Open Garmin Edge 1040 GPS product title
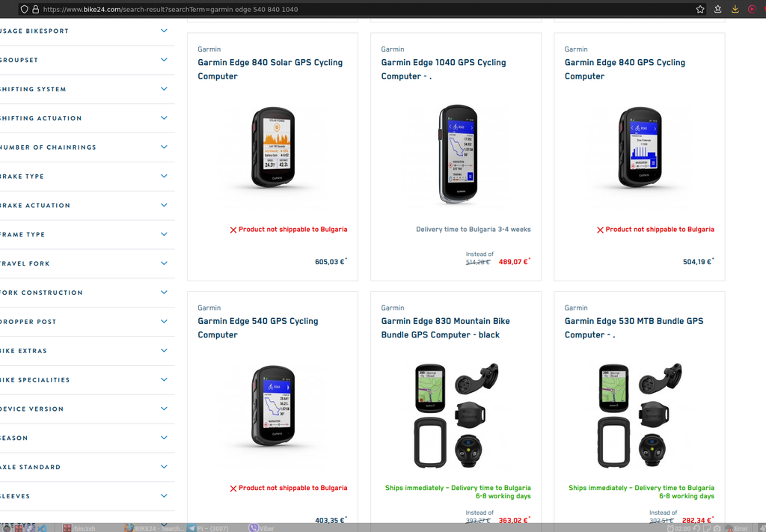 pos(444,70)
